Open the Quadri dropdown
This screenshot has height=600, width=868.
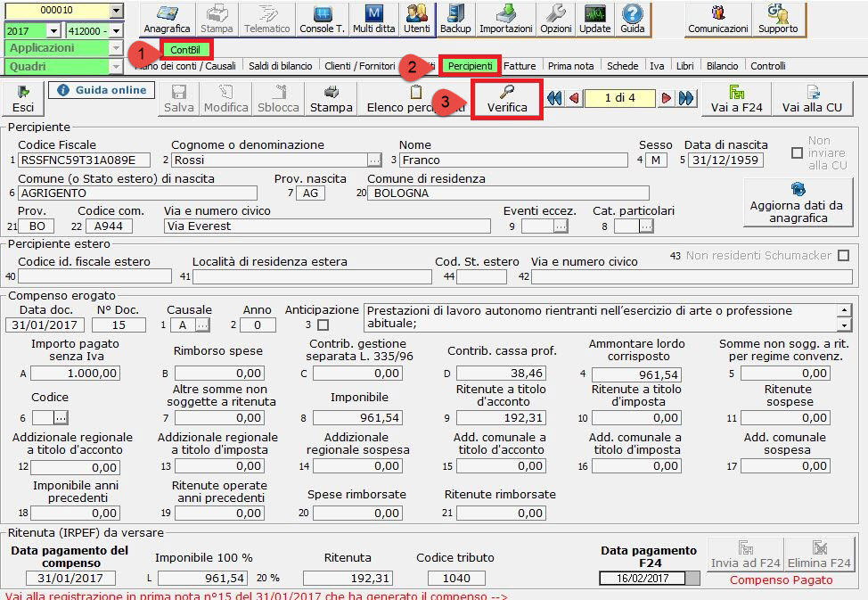[116, 67]
